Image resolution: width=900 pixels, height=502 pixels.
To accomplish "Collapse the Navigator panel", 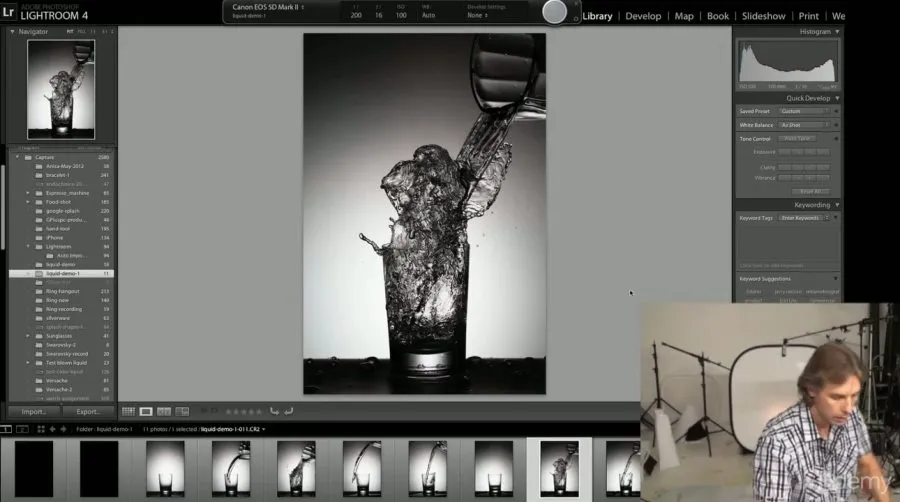I will [x=13, y=32].
